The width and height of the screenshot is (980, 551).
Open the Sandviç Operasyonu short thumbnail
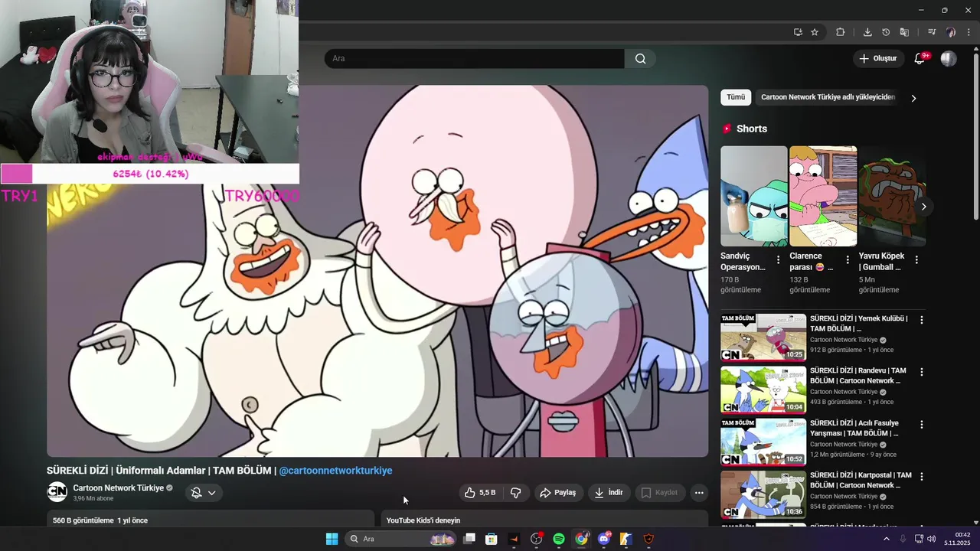[754, 196]
